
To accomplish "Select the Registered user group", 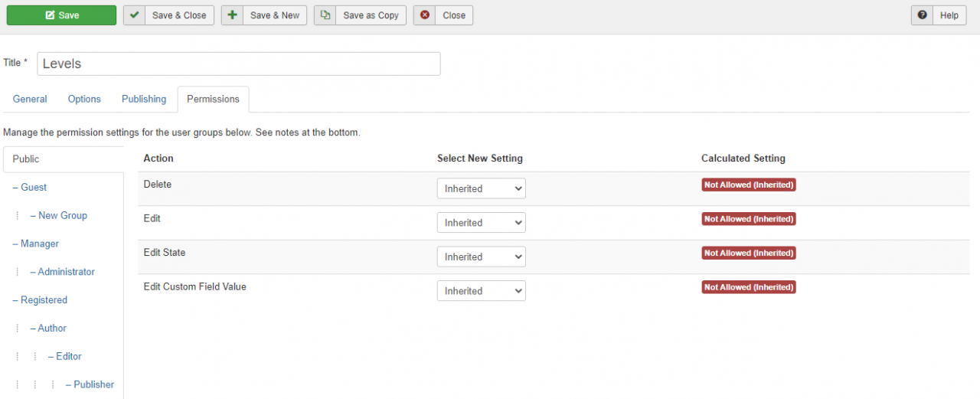I will point(44,300).
